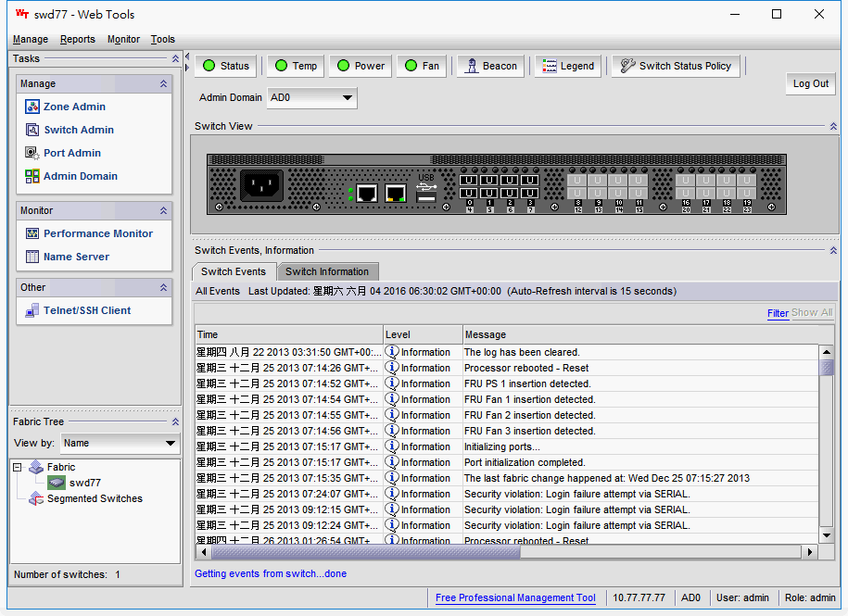The width and height of the screenshot is (848, 616).
Task: Collapse the left pane with the splitter arrow
Action: pyautogui.click(x=187, y=57)
